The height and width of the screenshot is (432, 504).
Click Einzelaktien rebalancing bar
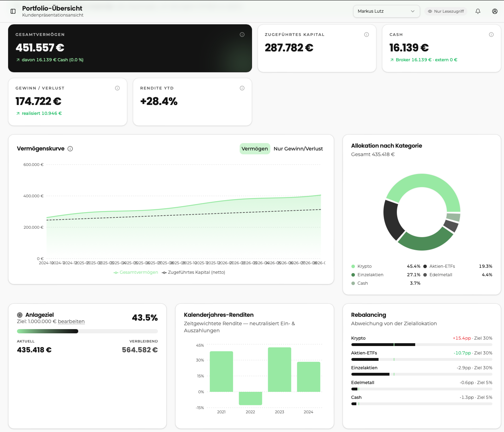point(422,374)
